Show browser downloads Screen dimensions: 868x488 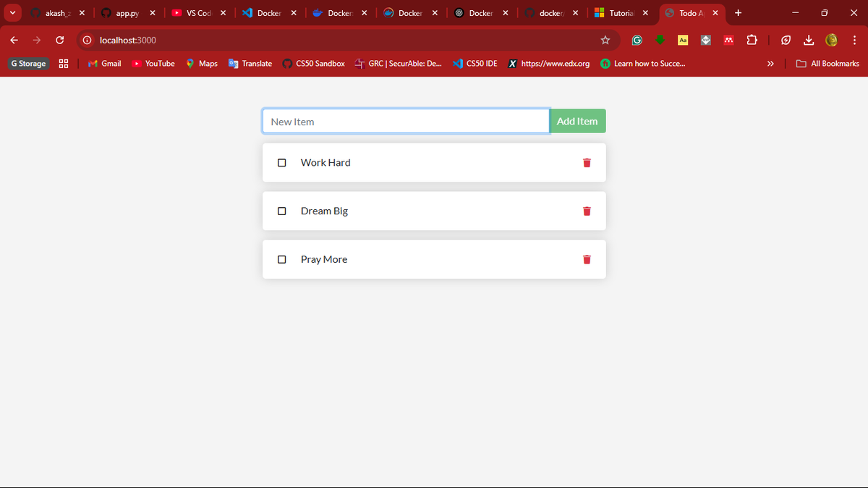coord(809,40)
